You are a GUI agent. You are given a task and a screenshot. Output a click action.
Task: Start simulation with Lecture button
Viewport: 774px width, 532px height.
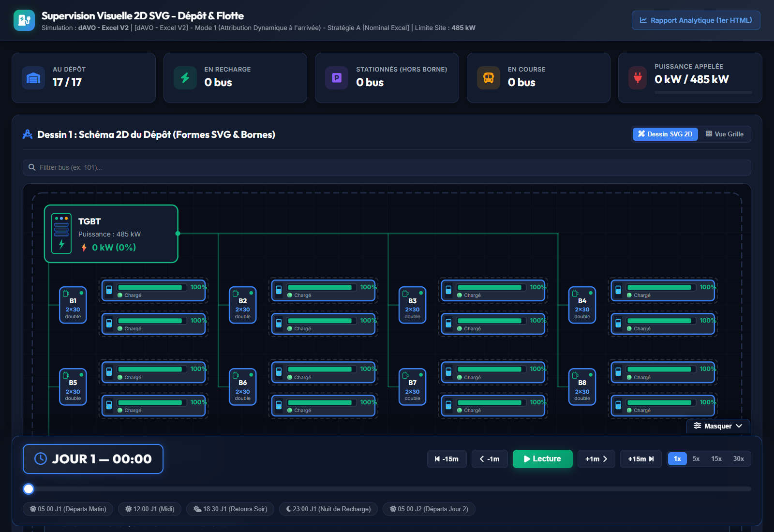click(543, 459)
